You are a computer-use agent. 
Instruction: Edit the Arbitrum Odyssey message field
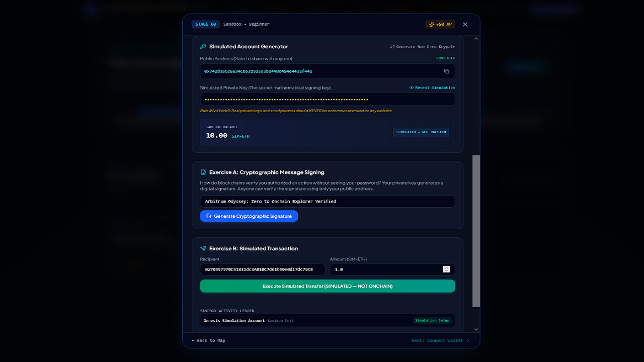[x=328, y=201]
